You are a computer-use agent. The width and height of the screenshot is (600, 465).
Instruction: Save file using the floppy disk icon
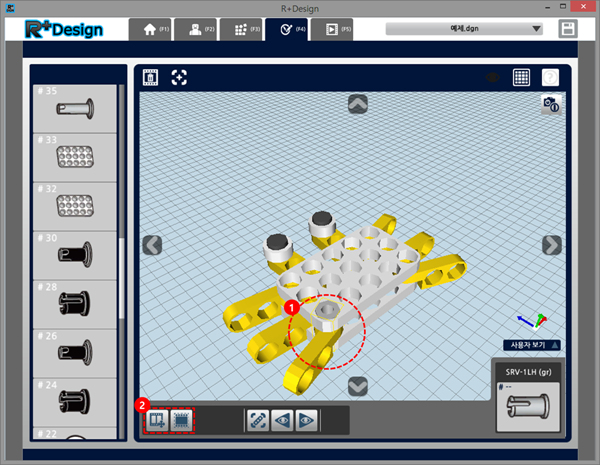point(569,29)
